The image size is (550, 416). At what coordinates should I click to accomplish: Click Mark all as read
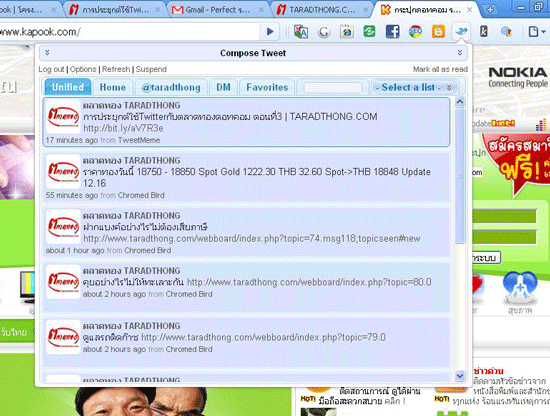click(x=440, y=69)
